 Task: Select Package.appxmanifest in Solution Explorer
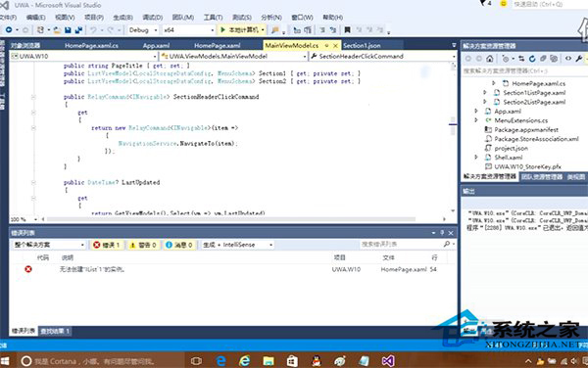525,129
